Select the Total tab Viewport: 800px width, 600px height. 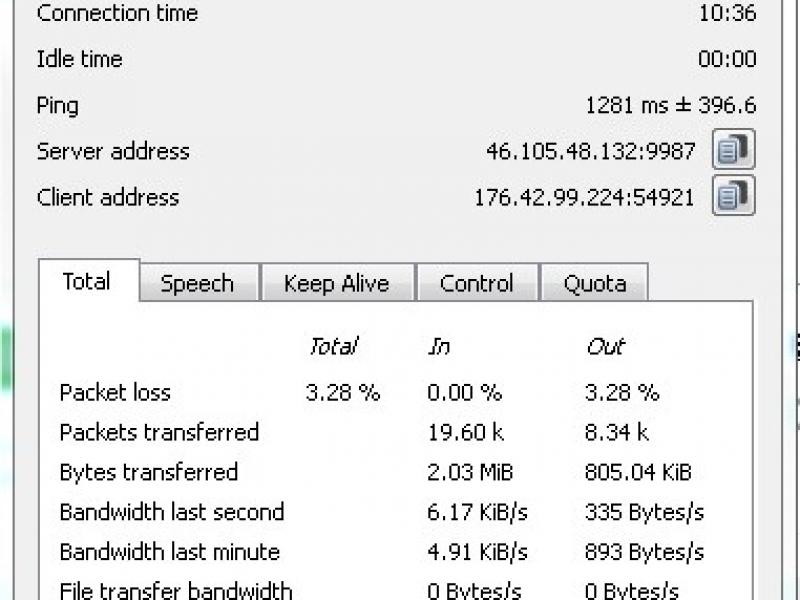[87, 281]
